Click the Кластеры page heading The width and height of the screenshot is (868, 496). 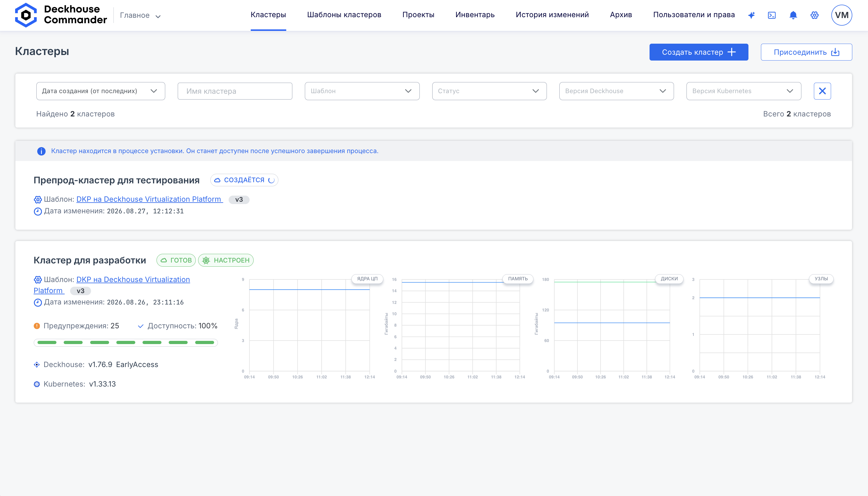pos(42,51)
